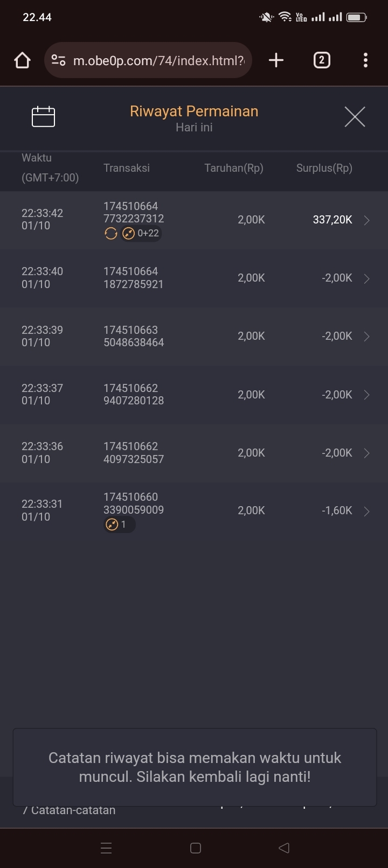
Task: Expand the 22:33:37 transaction row chevron
Action: 366,395
